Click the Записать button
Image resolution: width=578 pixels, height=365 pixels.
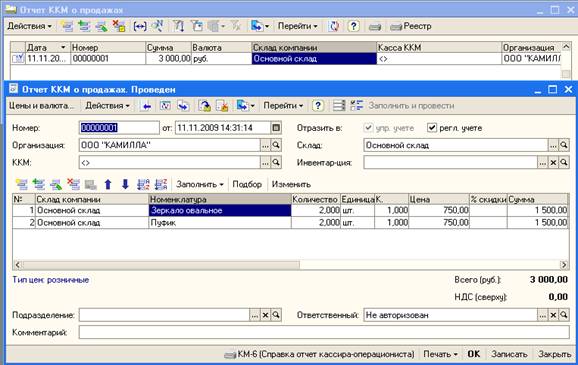tap(509, 354)
